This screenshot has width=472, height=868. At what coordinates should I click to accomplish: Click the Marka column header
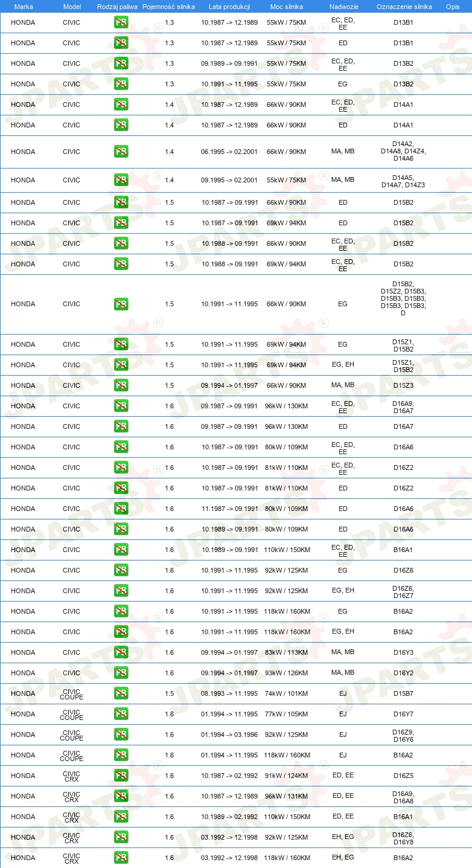coord(24,6)
